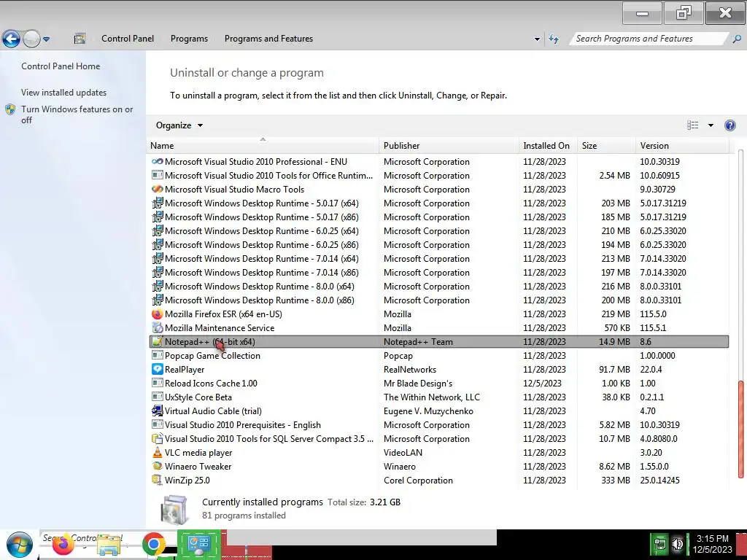Open the address bar history dropdown
Viewport: 747px width, 560px height.
537,39
